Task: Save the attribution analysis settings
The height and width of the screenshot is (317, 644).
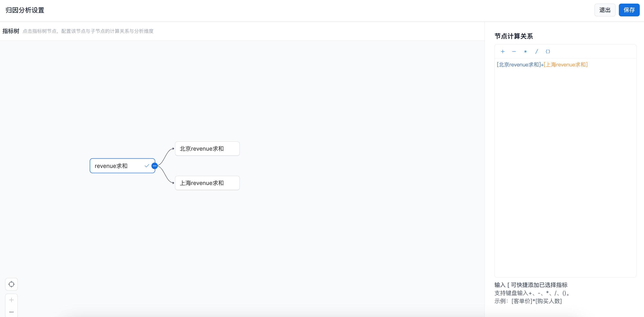Action: coord(629,10)
